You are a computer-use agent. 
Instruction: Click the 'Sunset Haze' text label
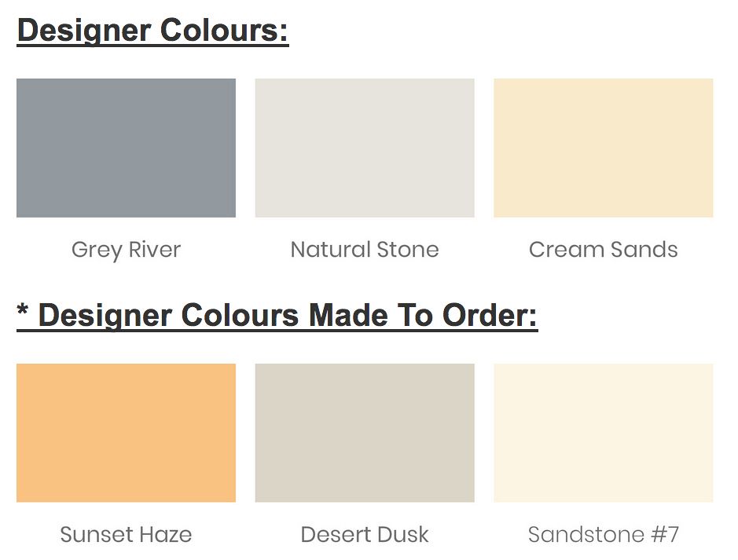coord(126,535)
